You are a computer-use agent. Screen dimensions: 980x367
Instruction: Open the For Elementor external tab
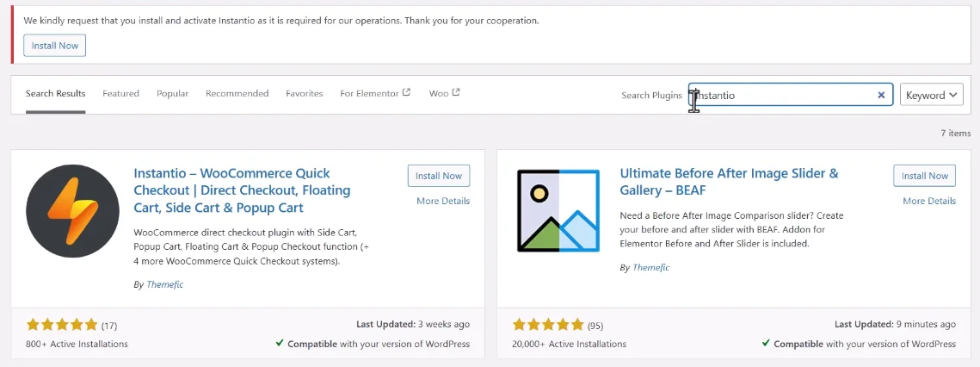[x=375, y=93]
